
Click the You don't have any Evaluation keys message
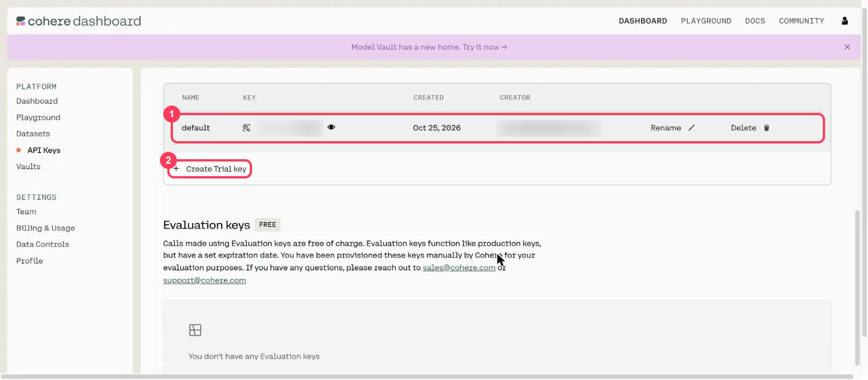(254, 356)
